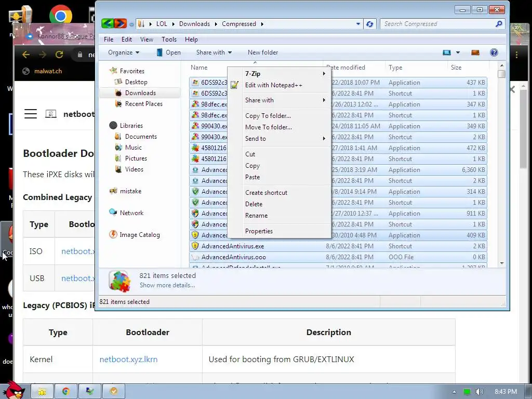Open the Organize dropdown
532x399 pixels.
coord(124,52)
